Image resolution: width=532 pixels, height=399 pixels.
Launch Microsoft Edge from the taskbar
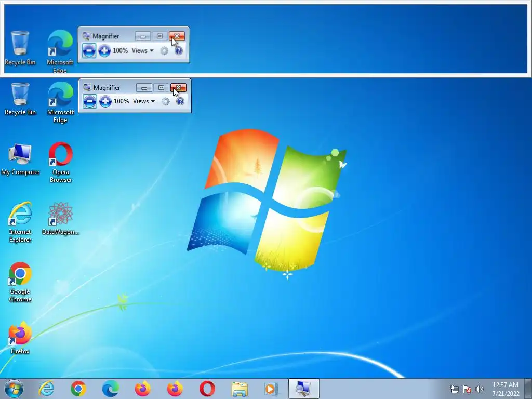[111, 389]
